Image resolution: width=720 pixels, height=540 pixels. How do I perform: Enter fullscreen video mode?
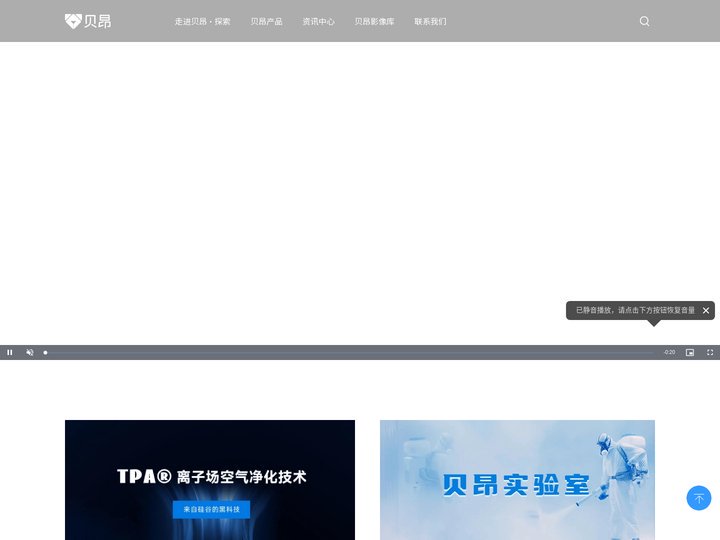click(x=710, y=353)
